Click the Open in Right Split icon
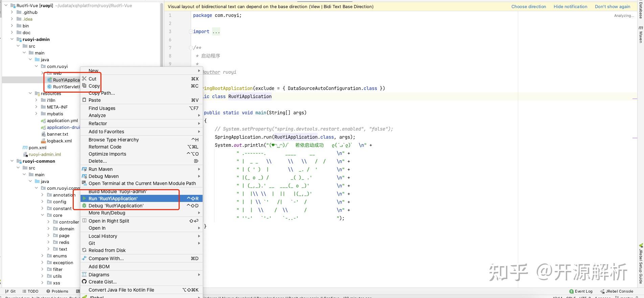Screen dimensions: 644x298 click(84, 221)
